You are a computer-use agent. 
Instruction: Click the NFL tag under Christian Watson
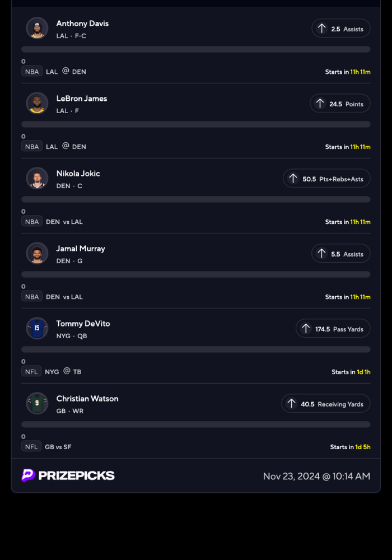point(31,447)
